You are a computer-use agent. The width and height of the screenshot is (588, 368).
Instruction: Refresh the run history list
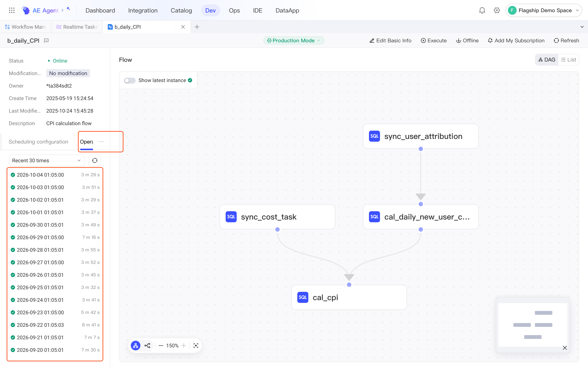coord(95,160)
